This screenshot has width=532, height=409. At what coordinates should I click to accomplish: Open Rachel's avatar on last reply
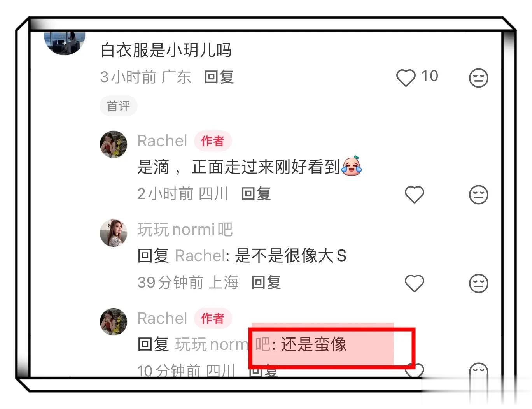coord(114,321)
